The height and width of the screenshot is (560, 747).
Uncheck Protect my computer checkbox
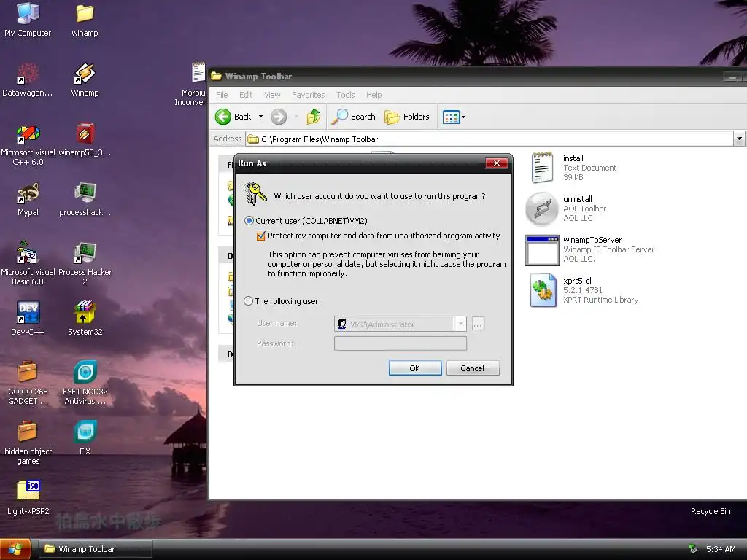[260, 236]
